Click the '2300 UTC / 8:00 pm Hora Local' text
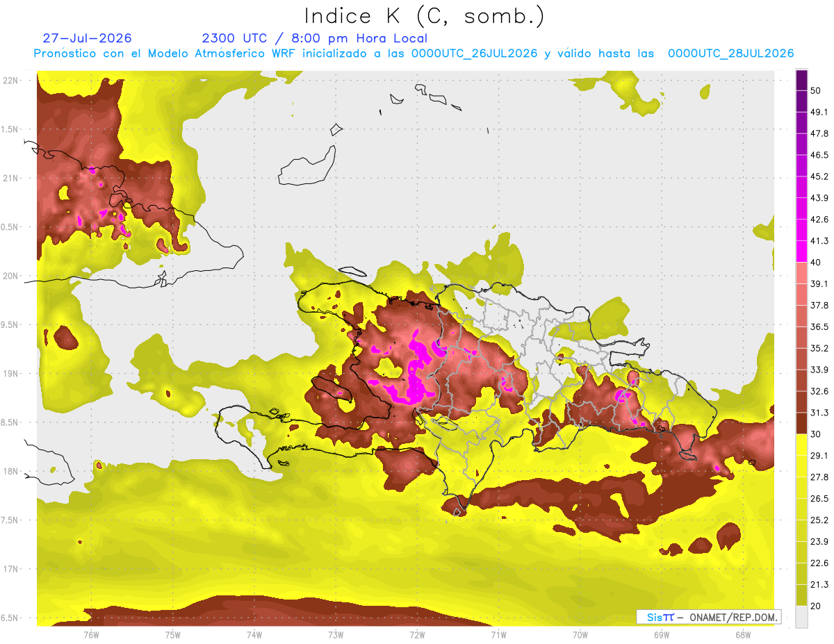Image resolution: width=834 pixels, height=644 pixels. point(314,38)
